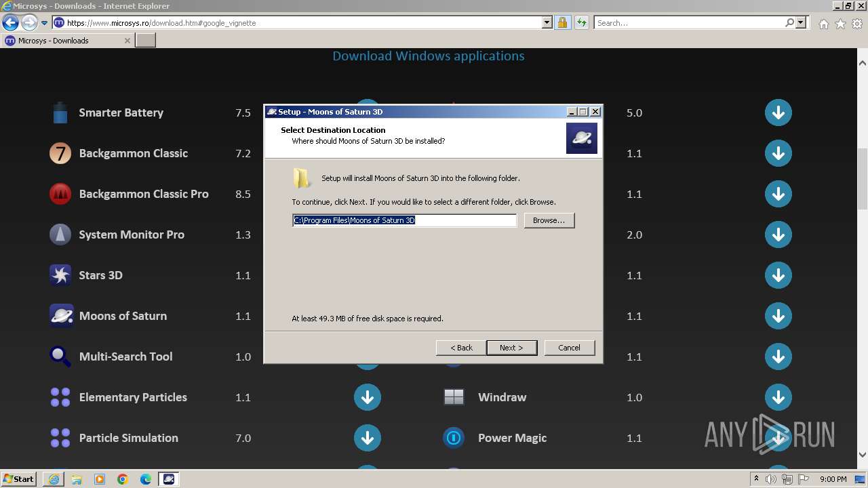
Task: Download Particle Simulation via arrow icon
Action: pyautogui.click(x=368, y=438)
